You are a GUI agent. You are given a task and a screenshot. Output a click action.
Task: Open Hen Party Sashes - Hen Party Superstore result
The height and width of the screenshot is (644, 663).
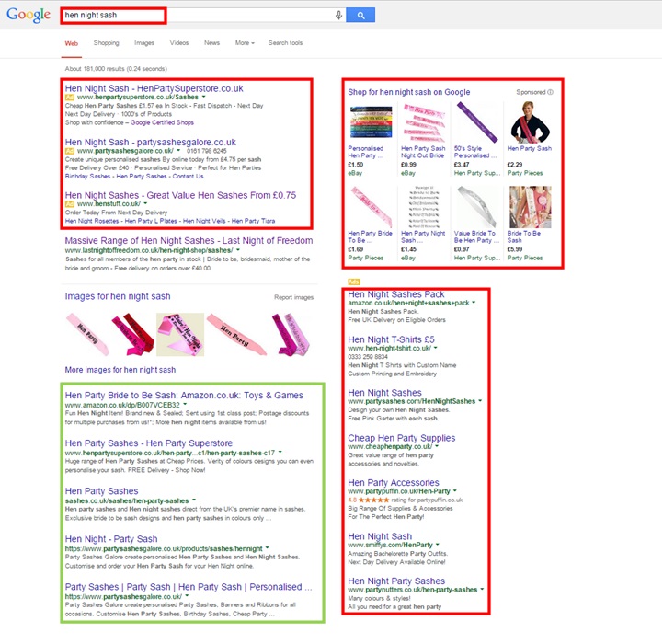click(149, 443)
